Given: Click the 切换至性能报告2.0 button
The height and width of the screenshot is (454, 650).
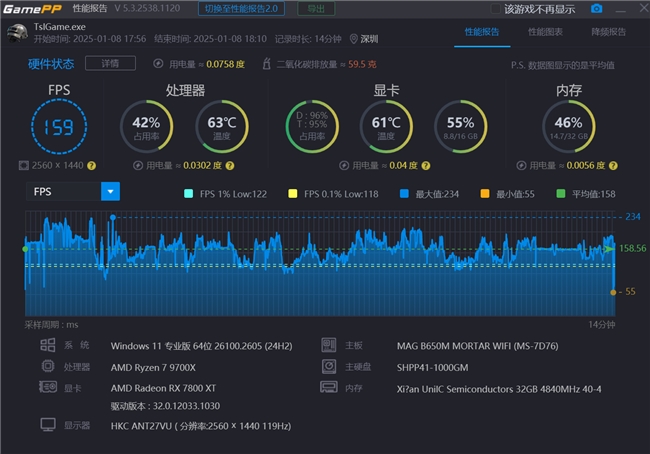Looking at the screenshot, I should coord(241,9).
